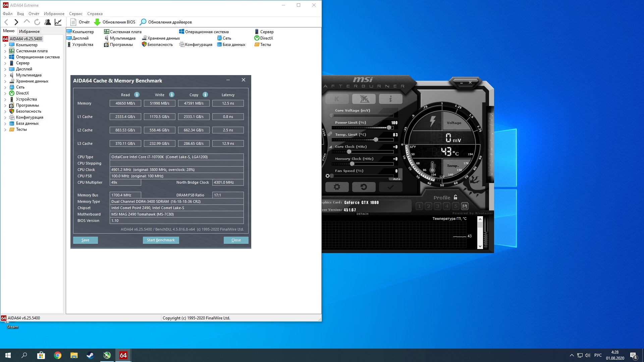Viewport: 644px width, 362px height.
Task: Select Afterburner profile slot 1
Action: click(x=419, y=206)
